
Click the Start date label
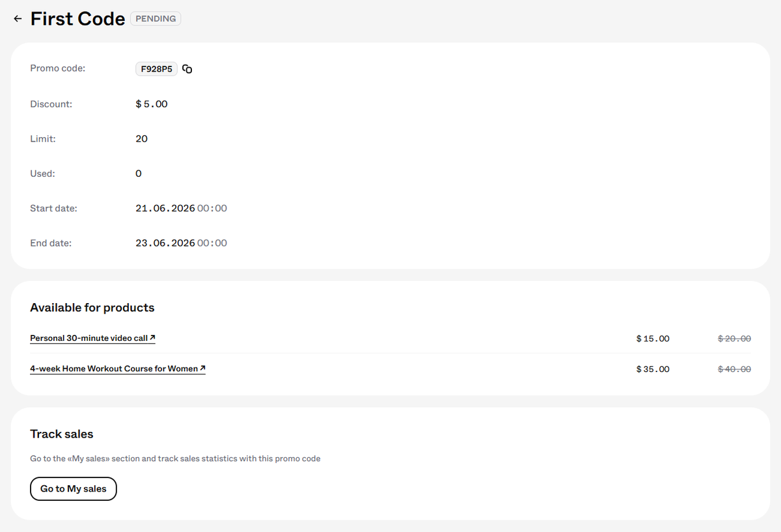(53, 208)
